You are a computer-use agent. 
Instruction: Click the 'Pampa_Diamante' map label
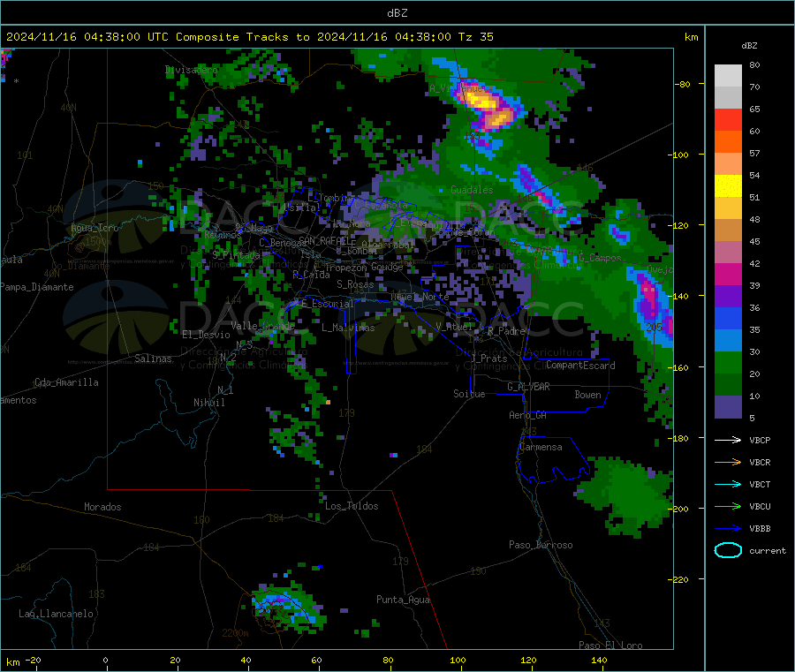coord(36,287)
